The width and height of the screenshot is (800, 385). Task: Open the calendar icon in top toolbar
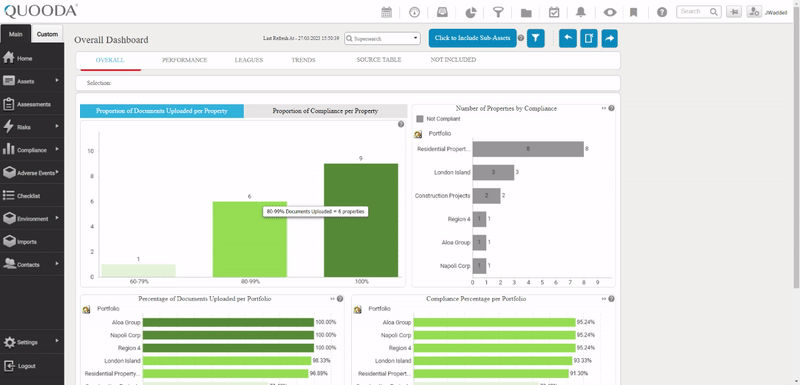387,12
